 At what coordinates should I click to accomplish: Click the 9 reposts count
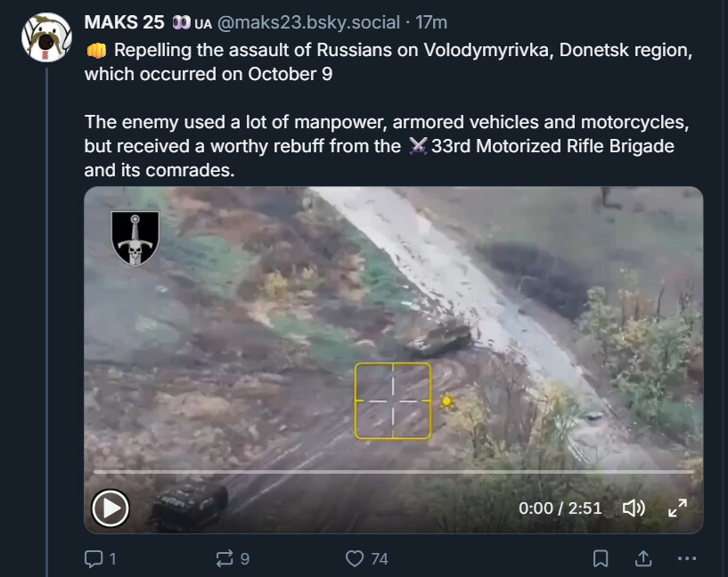pyautogui.click(x=245, y=558)
